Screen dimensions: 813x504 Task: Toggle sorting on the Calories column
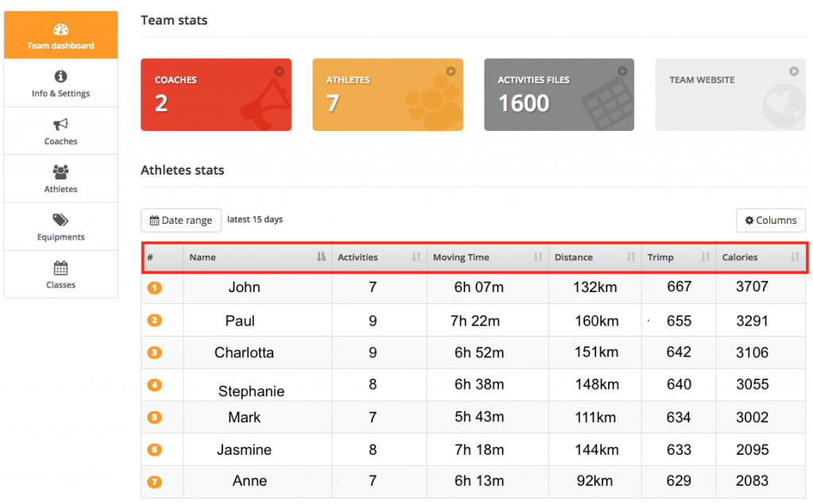794,257
